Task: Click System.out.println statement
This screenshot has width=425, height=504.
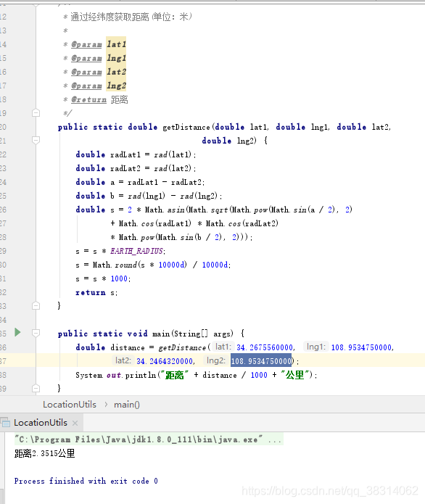Action: [x=196, y=375]
